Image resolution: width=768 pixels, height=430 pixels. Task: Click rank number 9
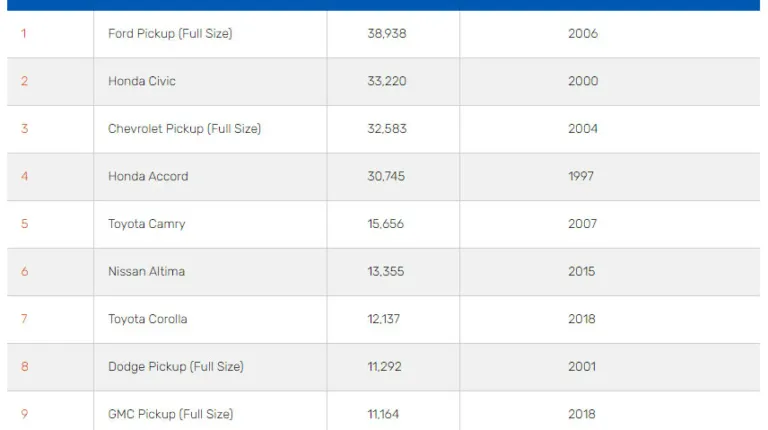click(25, 414)
